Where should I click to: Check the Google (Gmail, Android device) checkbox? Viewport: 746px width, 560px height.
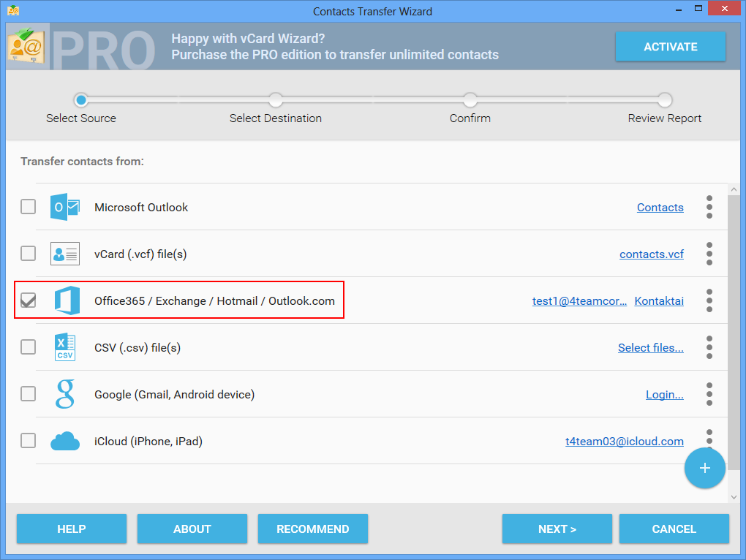(28, 393)
